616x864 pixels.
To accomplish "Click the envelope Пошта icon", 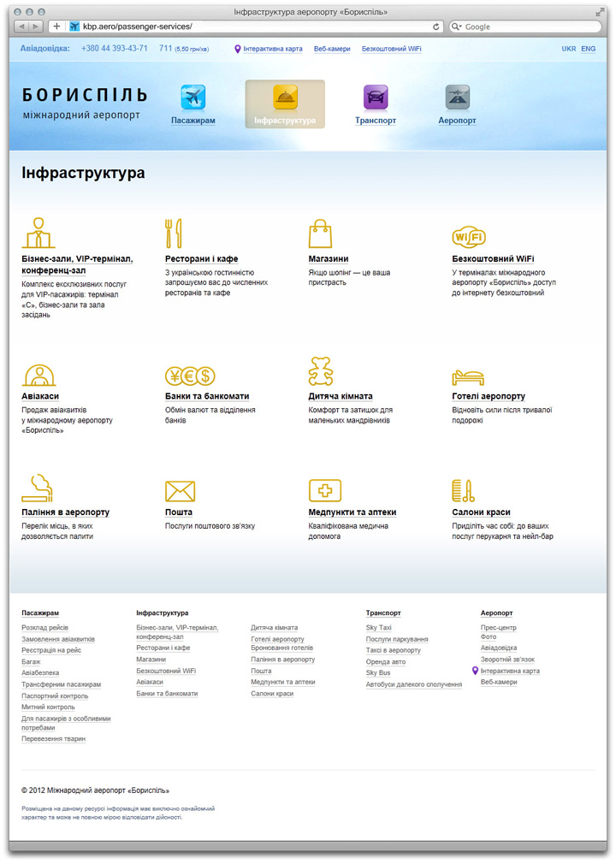I will tap(181, 491).
